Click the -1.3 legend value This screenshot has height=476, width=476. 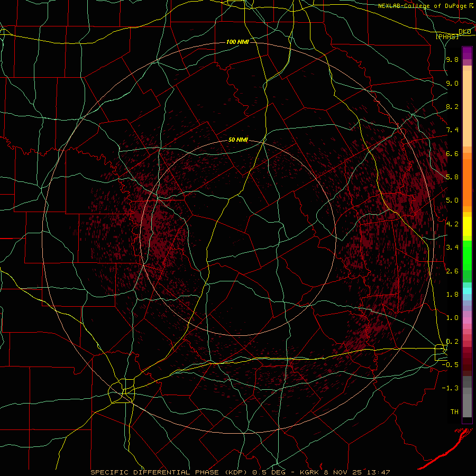(450, 388)
